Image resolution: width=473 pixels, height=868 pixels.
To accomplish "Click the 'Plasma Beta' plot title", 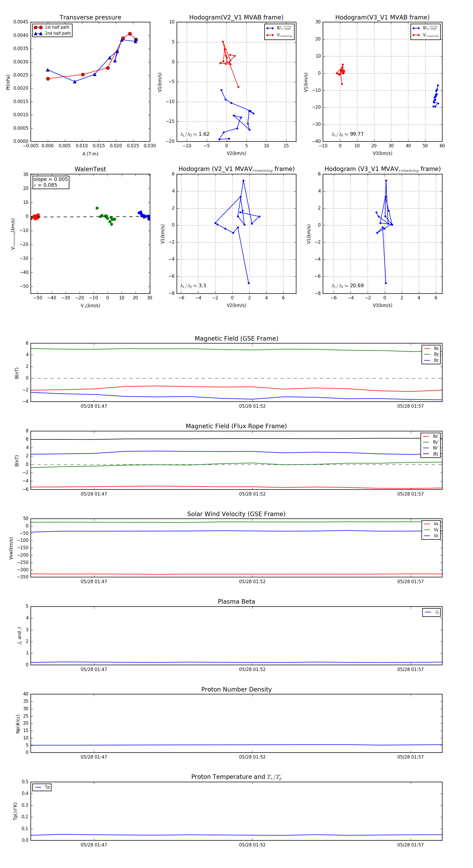I will pos(236,602).
